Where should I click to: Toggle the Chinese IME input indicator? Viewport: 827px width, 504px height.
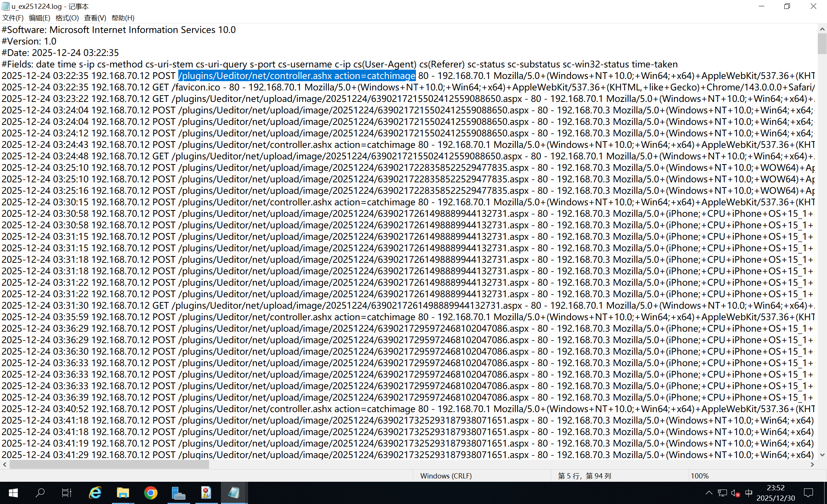point(749,493)
